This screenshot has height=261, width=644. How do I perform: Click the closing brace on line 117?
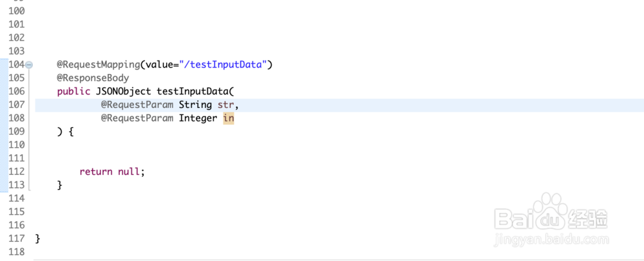(x=37, y=239)
